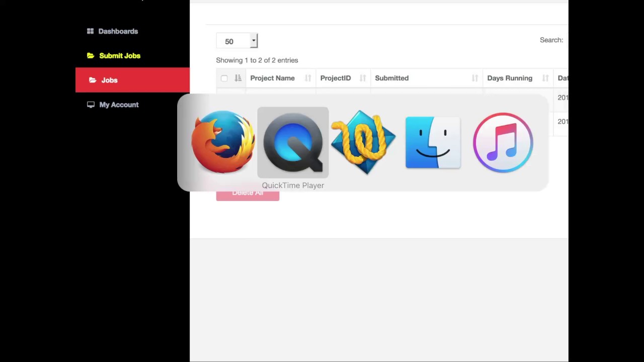
Task: Click sort arrows beside Days Running
Action: (x=545, y=78)
